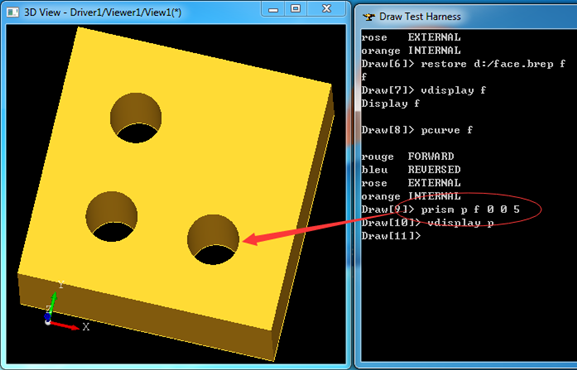Click the 'Draw[11]>' prompt for input
Viewport: 577px width, 370px height.
click(391, 236)
